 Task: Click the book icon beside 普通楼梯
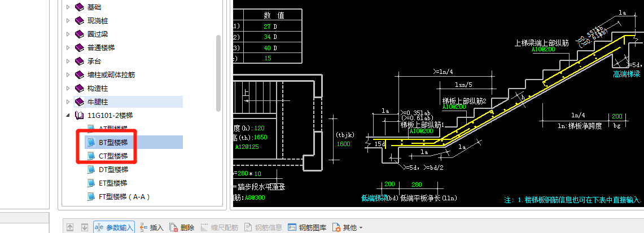80,47
